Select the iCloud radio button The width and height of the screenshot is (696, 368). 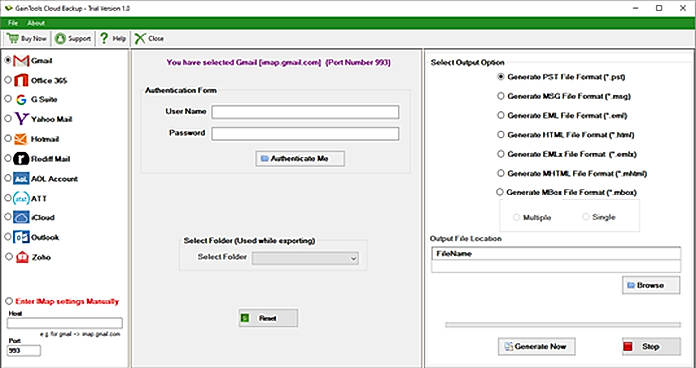tap(8, 217)
